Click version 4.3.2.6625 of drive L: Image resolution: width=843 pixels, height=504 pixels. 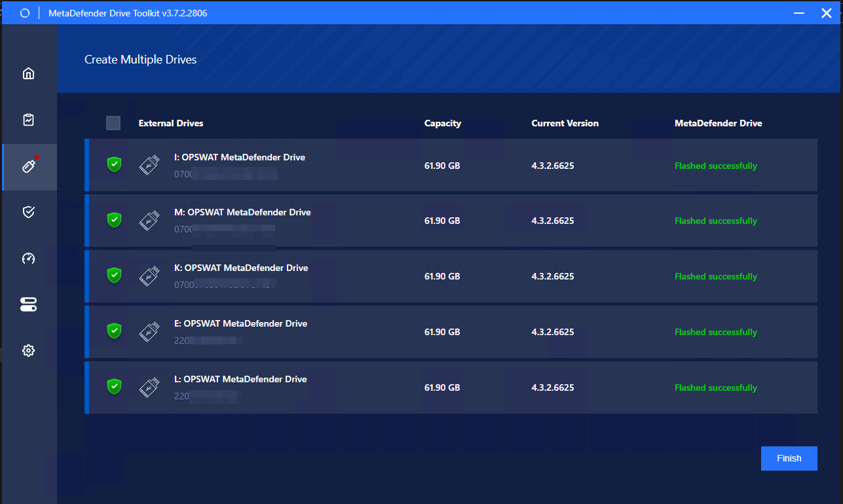553,387
